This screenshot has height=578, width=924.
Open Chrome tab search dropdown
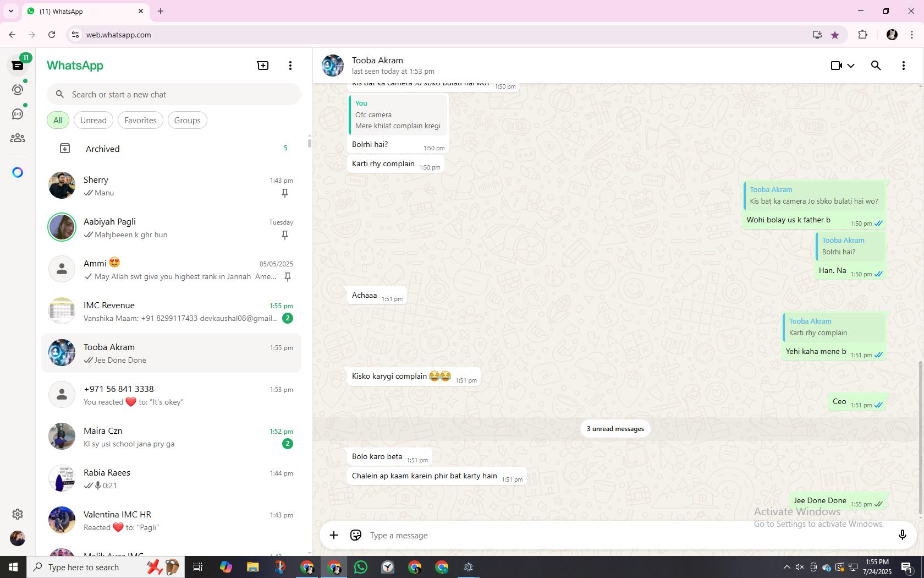point(10,11)
